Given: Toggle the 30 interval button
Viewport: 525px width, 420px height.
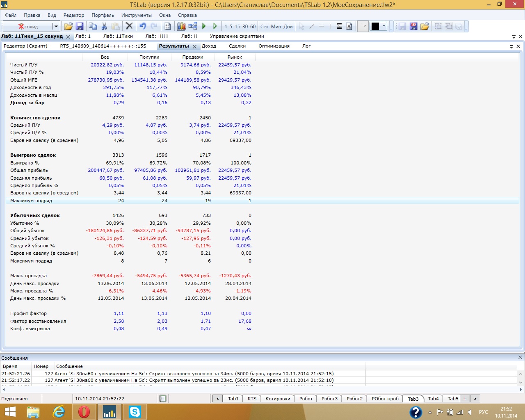Looking at the screenshot, I should (245, 27).
